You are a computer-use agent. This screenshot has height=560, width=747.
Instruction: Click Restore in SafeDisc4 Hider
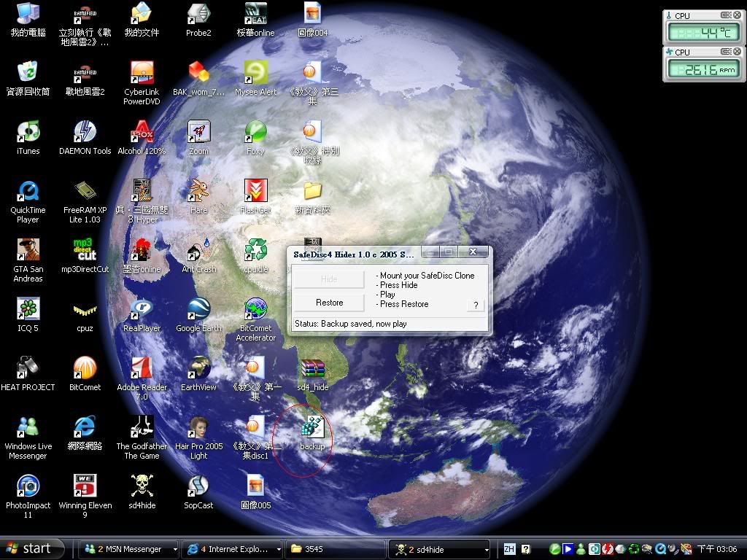[x=329, y=303]
